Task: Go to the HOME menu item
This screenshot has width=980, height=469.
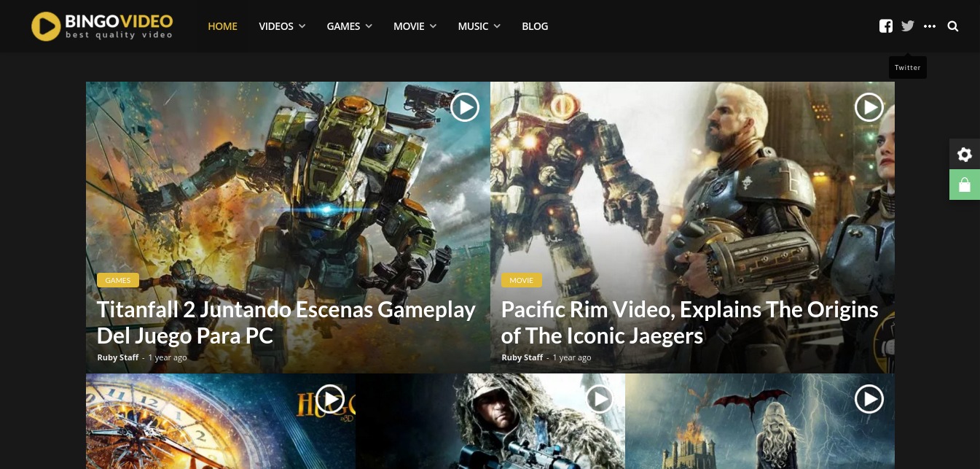Action: (x=223, y=26)
